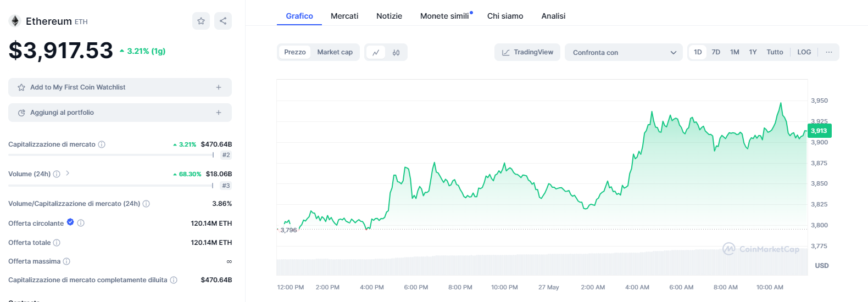This screenshot has height=302, width=868.
Task: Click the star favorite icon near Ethereum
Action: [x=201, y=21]
